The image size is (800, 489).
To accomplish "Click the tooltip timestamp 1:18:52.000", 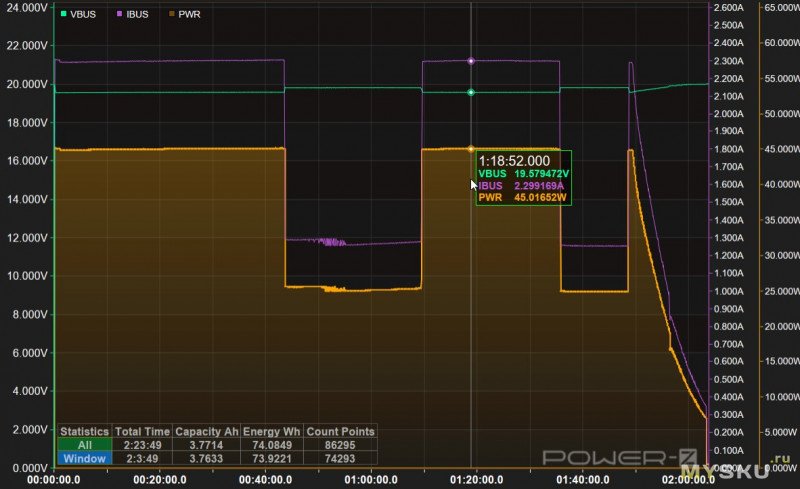I will point(514,161).
